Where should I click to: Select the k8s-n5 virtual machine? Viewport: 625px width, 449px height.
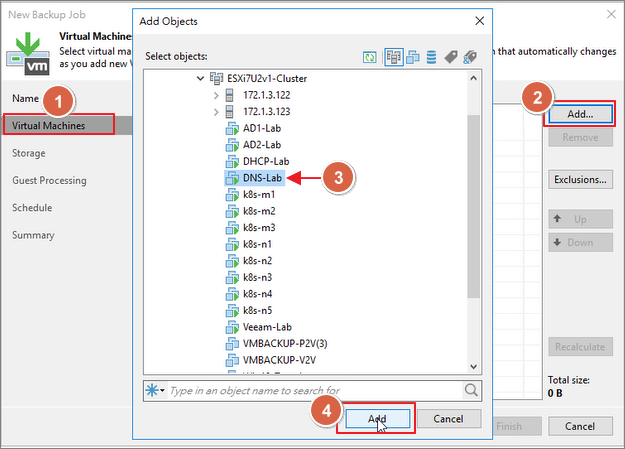coord(257,311)
